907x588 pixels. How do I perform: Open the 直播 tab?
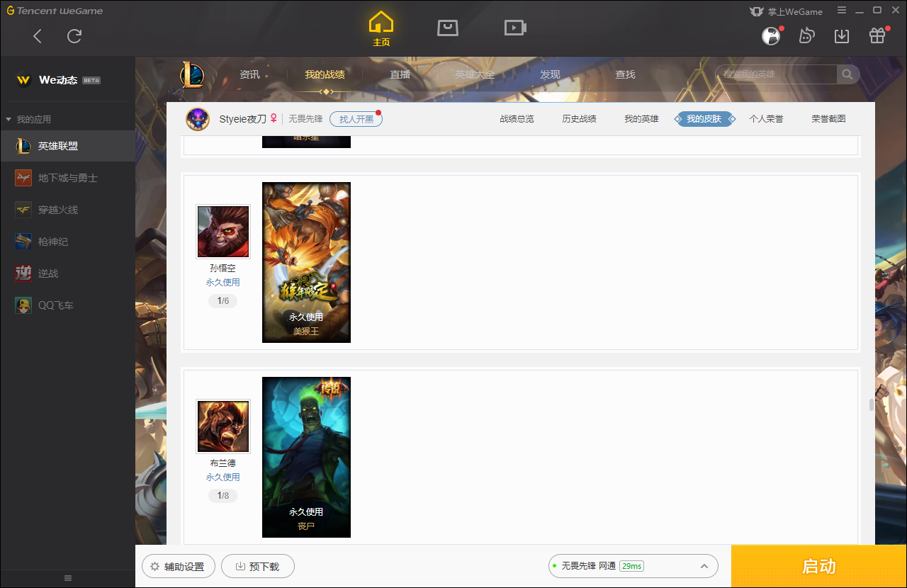(400, 74)
